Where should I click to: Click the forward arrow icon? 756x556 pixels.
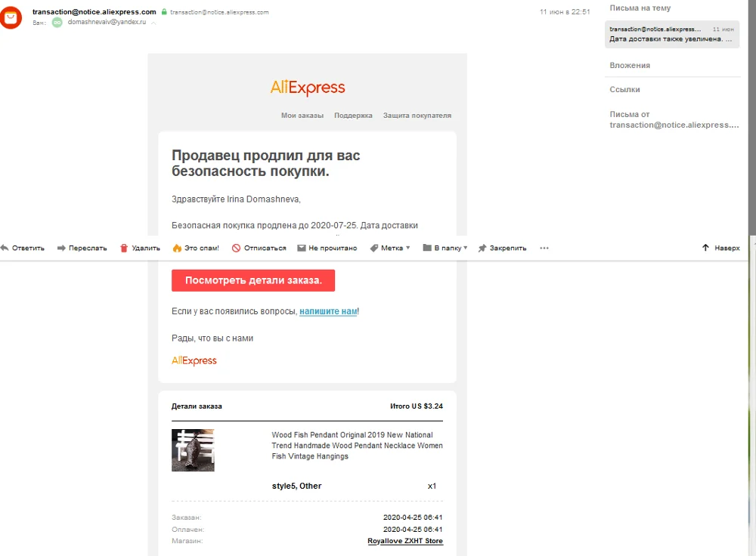tap(61, 248)
